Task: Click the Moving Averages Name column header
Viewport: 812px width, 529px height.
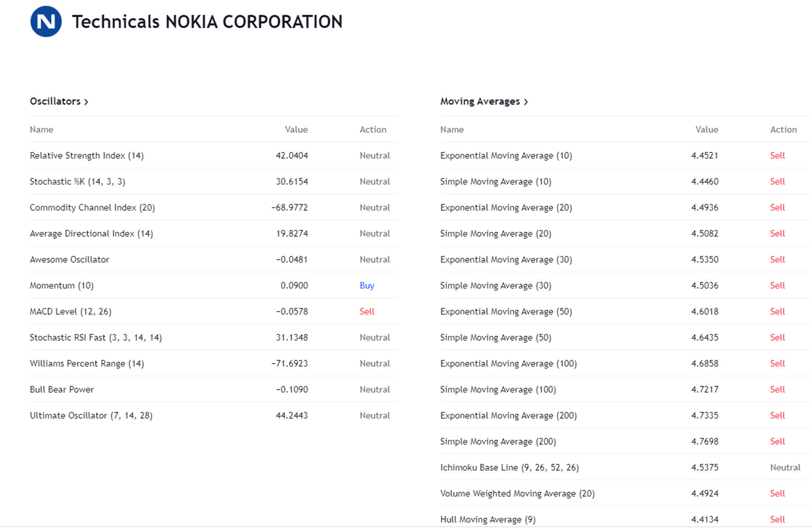Action: (x=452, y=129)
